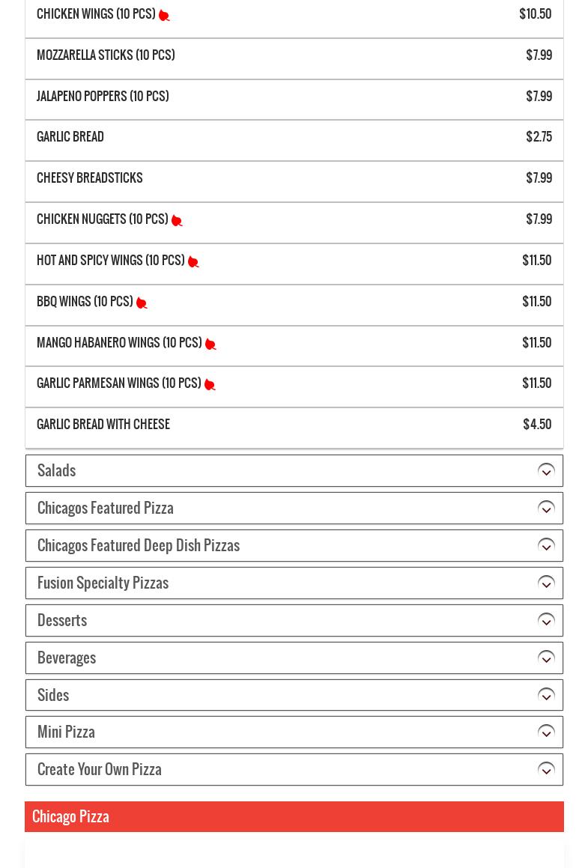Screen dimensions: 588x868
Task: Expand Chicagos Featured Deep Dish Pizzas
Action: pos(294,546)
